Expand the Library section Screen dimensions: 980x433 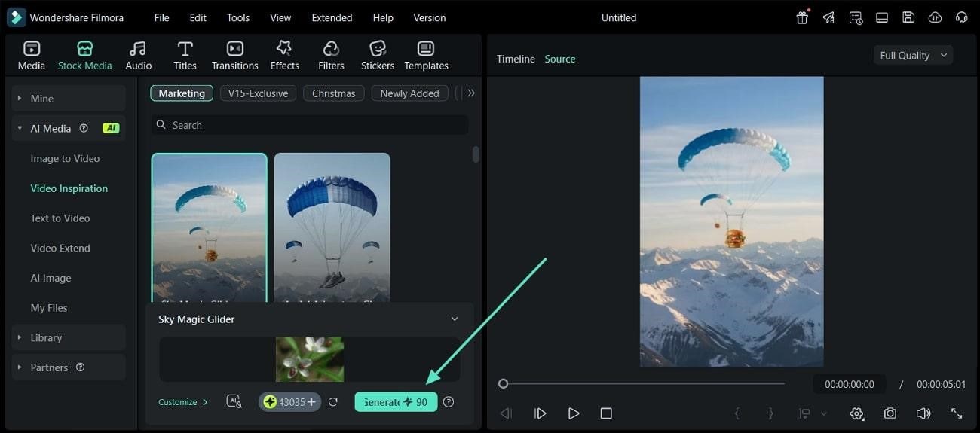tap(20, 338)
